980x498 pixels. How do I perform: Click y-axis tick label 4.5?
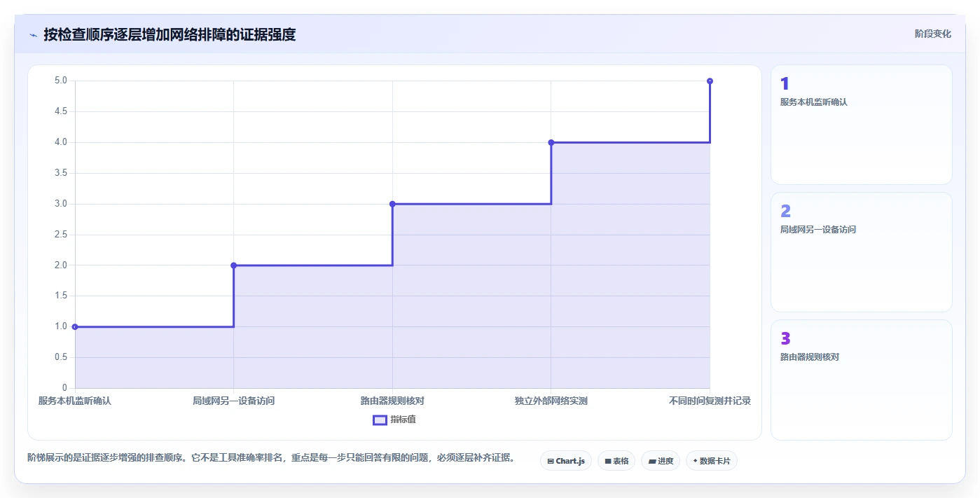(x=61, y=111)
